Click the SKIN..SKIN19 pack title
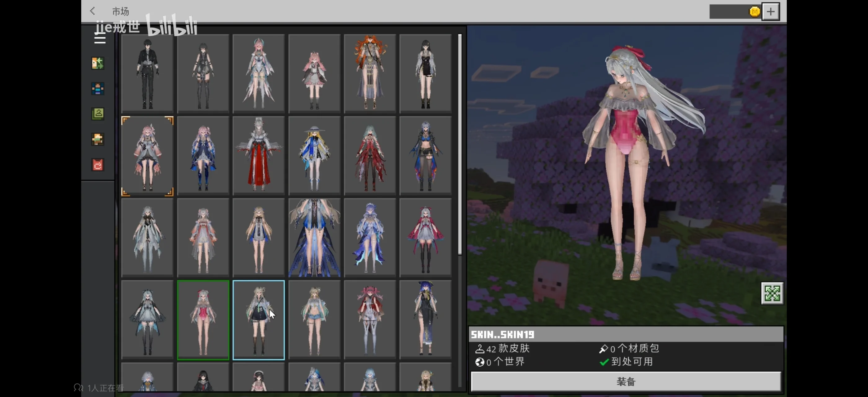 coord(503,334)
